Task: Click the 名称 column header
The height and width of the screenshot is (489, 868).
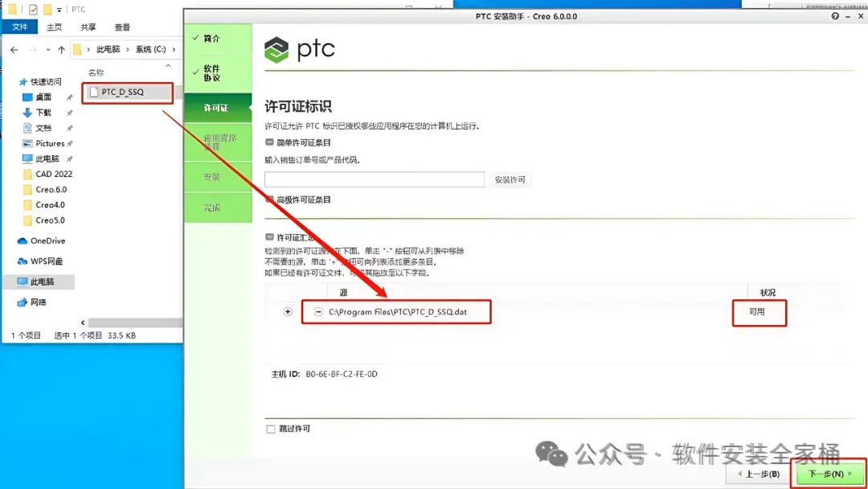Action: click(x=96, y=72)
